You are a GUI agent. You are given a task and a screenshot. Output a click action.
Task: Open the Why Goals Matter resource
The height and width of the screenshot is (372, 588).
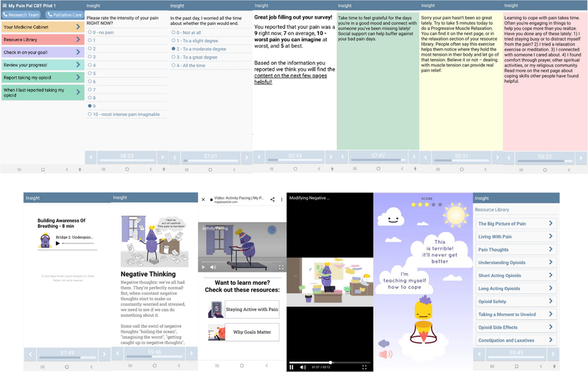coord(252,332)
